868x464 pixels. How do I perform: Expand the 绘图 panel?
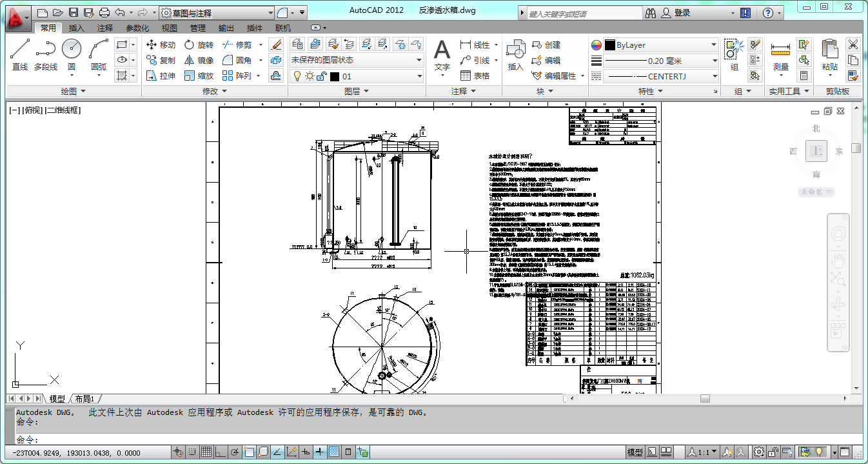(73, 91)
